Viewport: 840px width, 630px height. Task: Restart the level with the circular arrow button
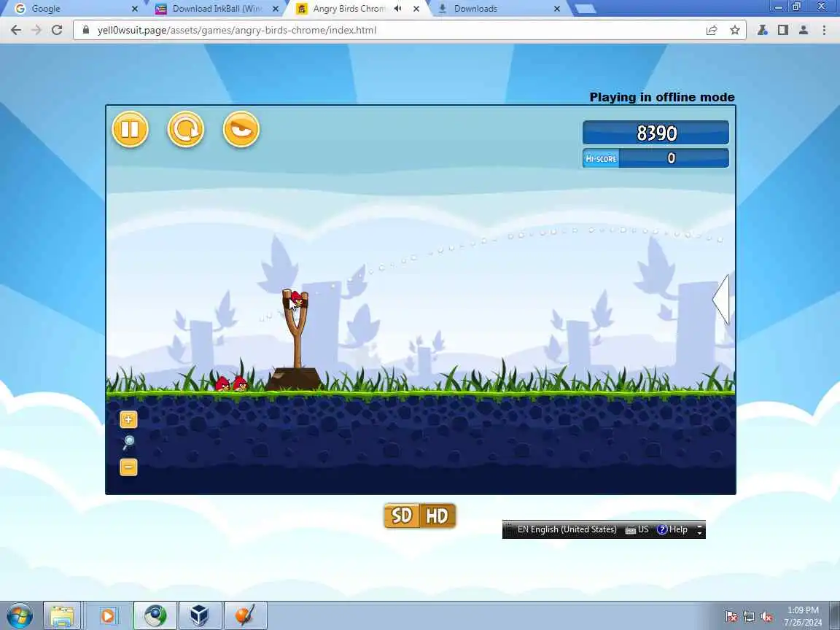tap(185, 129)
